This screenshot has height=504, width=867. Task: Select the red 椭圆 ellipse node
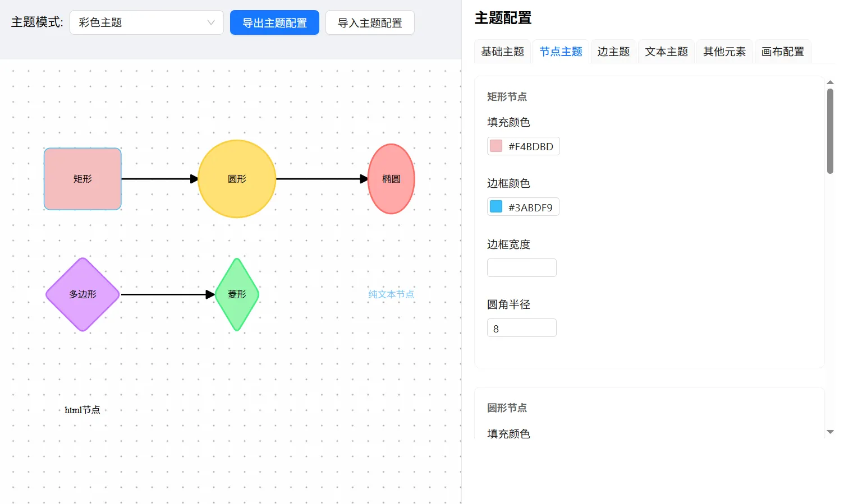click(391, 179)
